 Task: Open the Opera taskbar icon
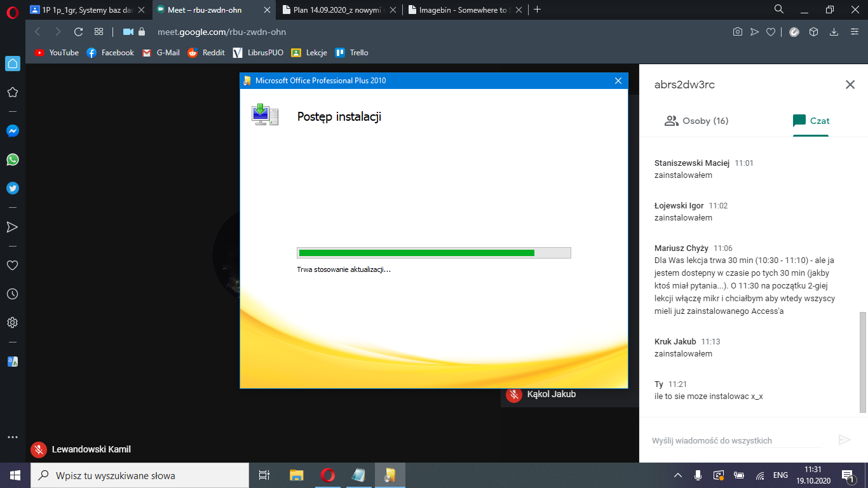(x=328, y=475)
